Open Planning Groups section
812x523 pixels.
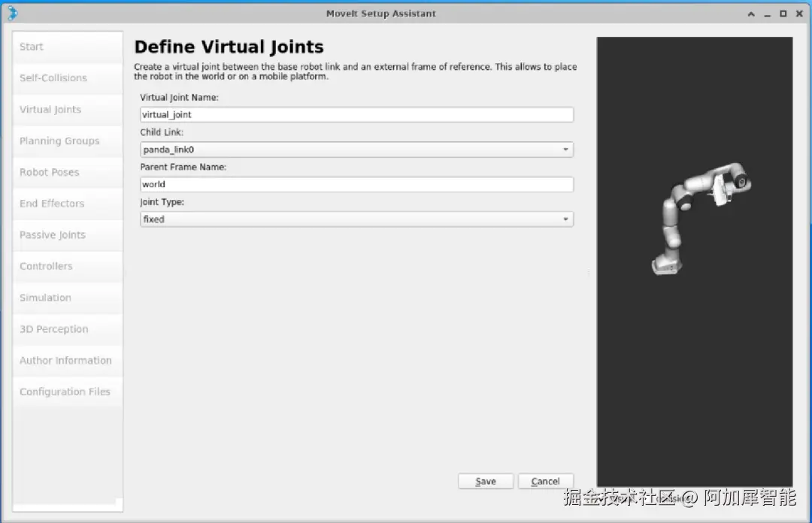click(x=68, y=141)
